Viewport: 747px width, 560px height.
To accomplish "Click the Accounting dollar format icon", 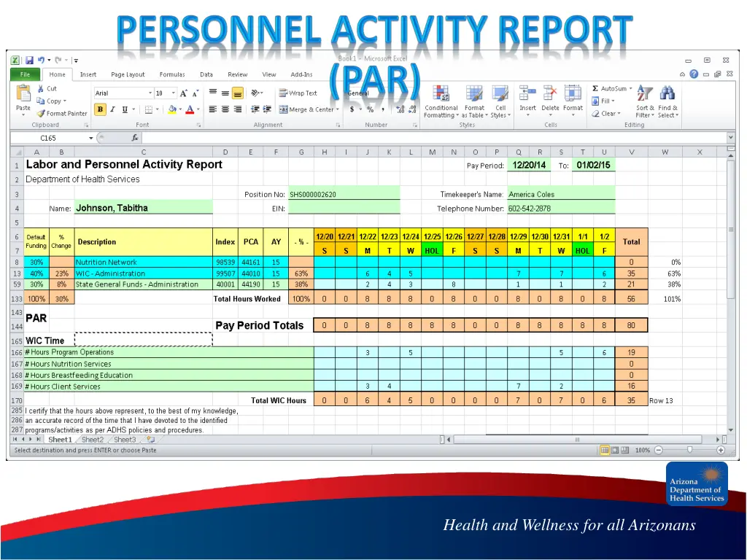I will (x=352, y=109).
